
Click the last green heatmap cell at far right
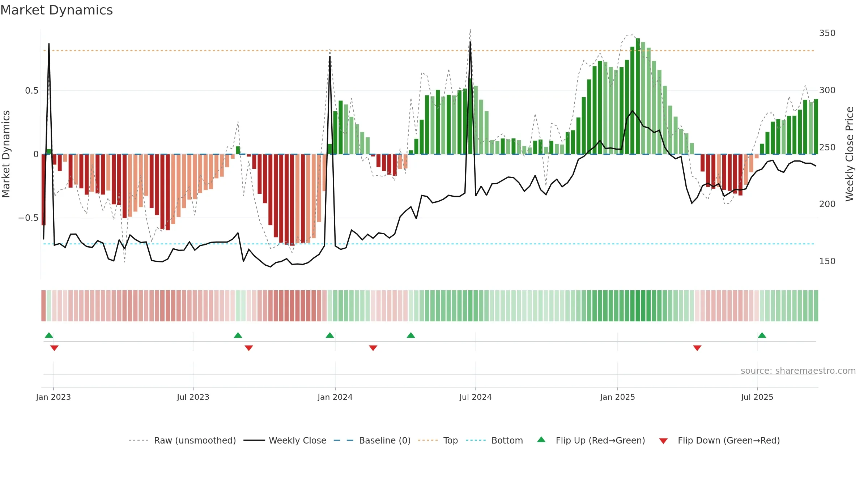(816, 306)
